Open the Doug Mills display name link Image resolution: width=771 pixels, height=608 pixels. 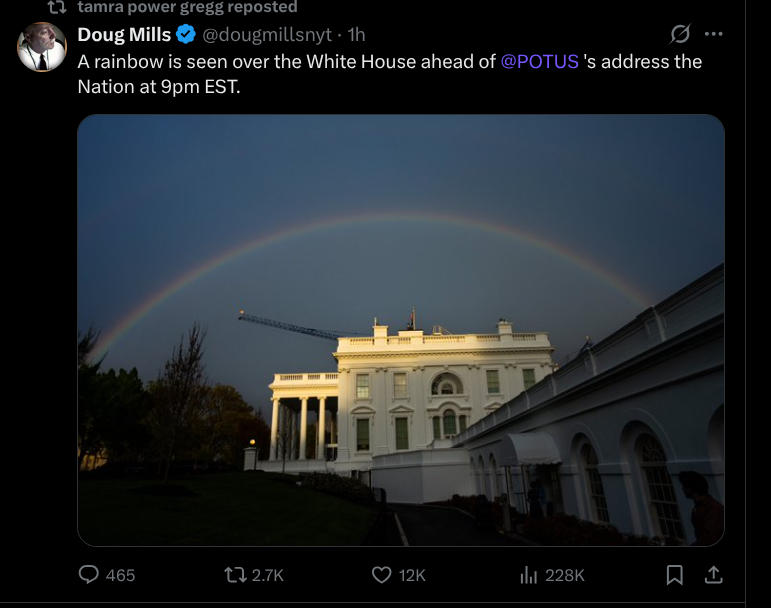click(x=124, y=35)
